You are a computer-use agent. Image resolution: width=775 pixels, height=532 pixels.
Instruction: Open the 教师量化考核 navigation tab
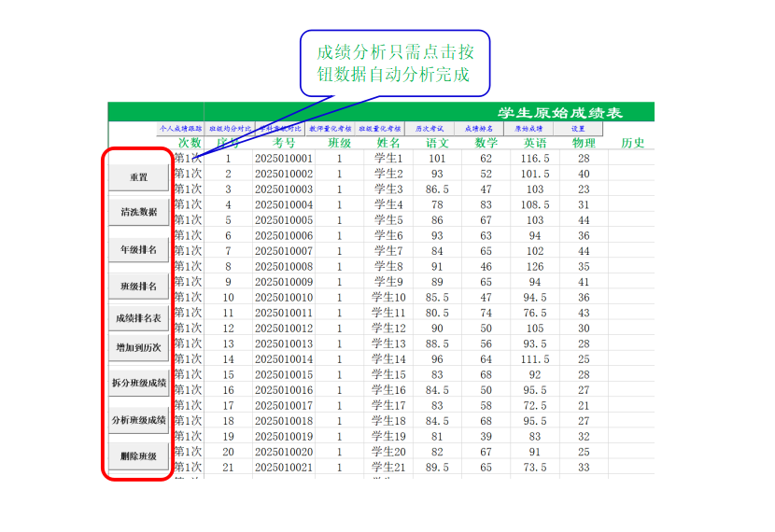(331, 129)
